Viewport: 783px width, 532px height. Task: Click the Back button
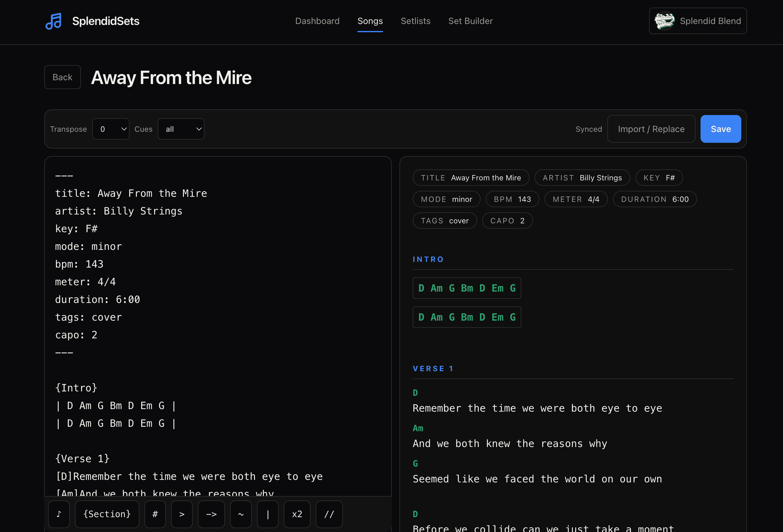pyautogui.click(x=62, y=77)
